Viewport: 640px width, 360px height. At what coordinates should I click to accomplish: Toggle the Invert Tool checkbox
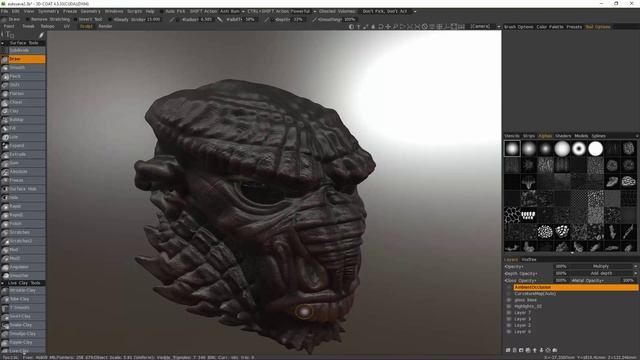pos(76,19)
